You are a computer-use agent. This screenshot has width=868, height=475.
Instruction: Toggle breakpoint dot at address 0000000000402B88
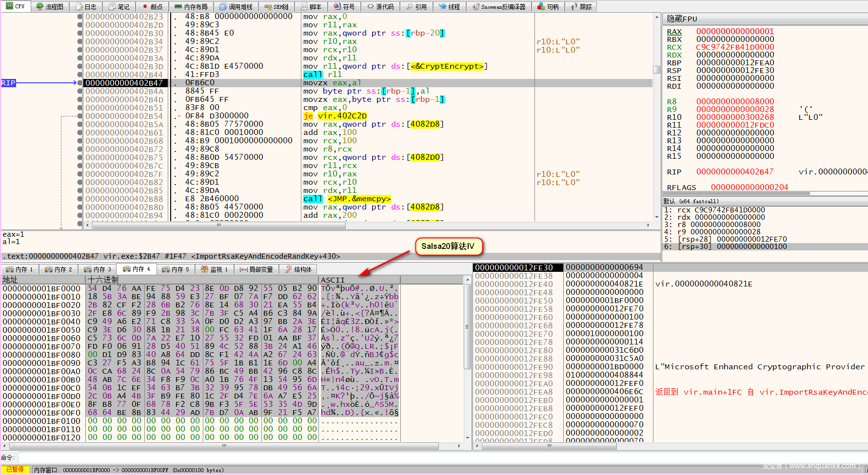click(80, 199)
